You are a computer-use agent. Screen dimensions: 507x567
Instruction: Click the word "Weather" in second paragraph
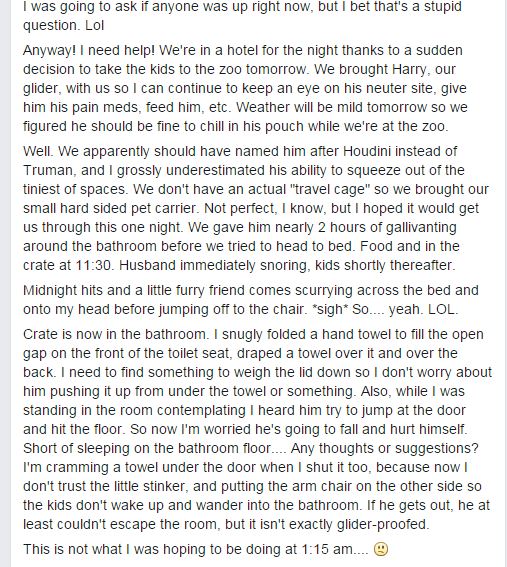pos(264,107)
